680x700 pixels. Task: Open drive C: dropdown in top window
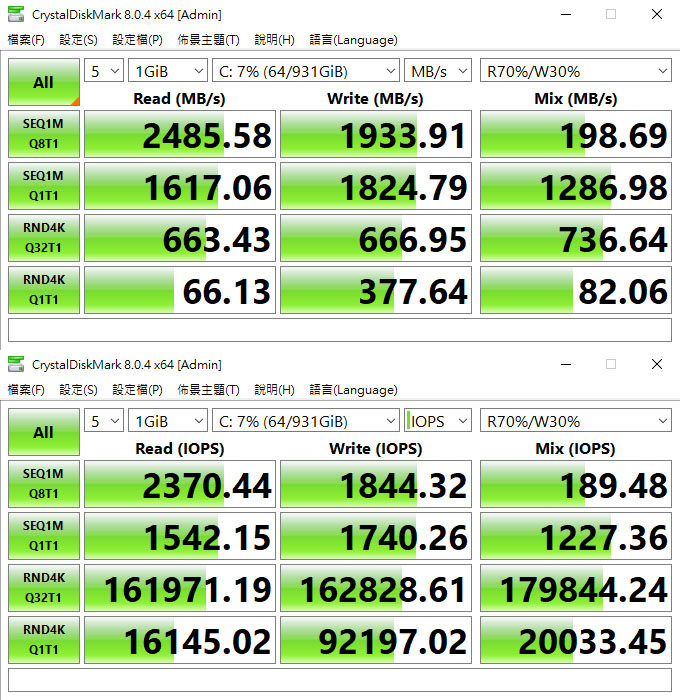coord(306,71)
